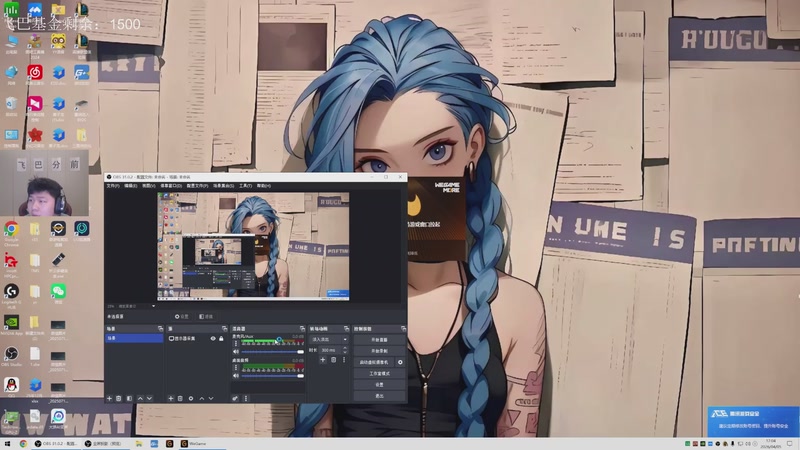This screenshot has height=450, width=800.
Task: Open the Docks menu in OBS
Action: [x=171, y=186]
